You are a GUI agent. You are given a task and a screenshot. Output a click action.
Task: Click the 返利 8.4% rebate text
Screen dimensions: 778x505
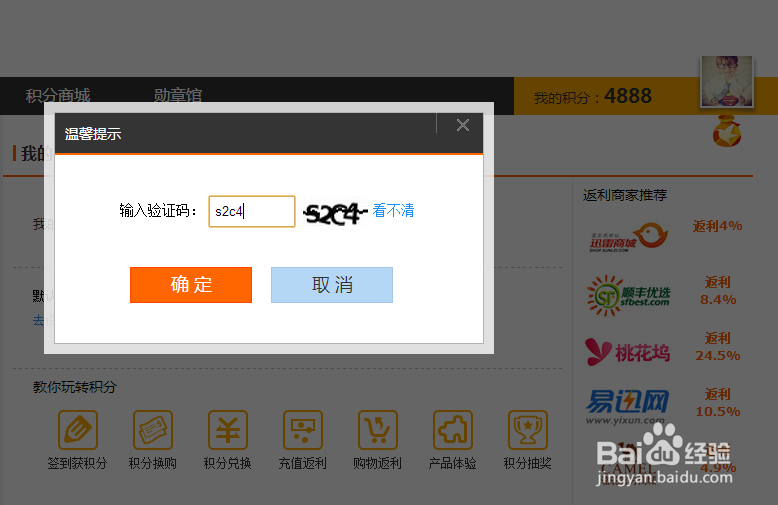tap(718, 291)
